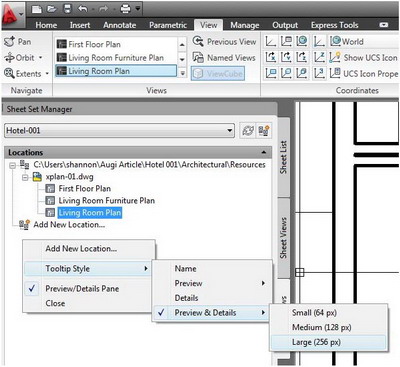Toggle the ViewCube button
The image size is (400, 367).
(x=218, y=74)
